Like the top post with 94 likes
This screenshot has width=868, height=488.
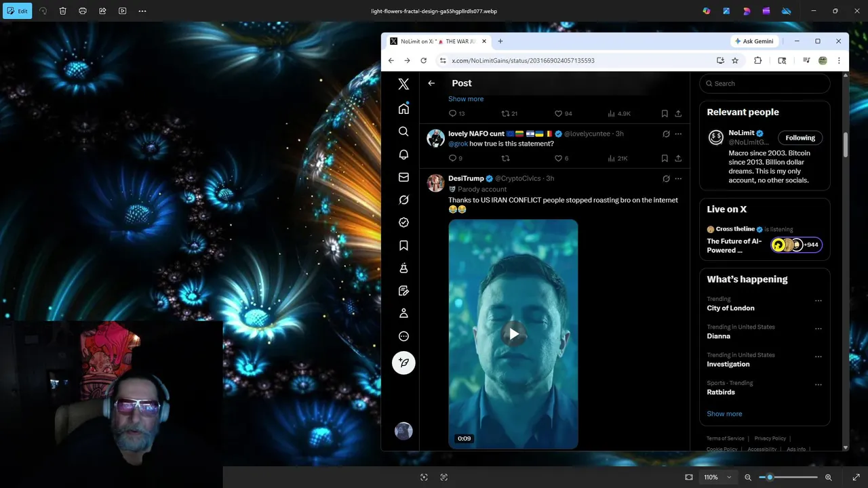click(564, 113)
